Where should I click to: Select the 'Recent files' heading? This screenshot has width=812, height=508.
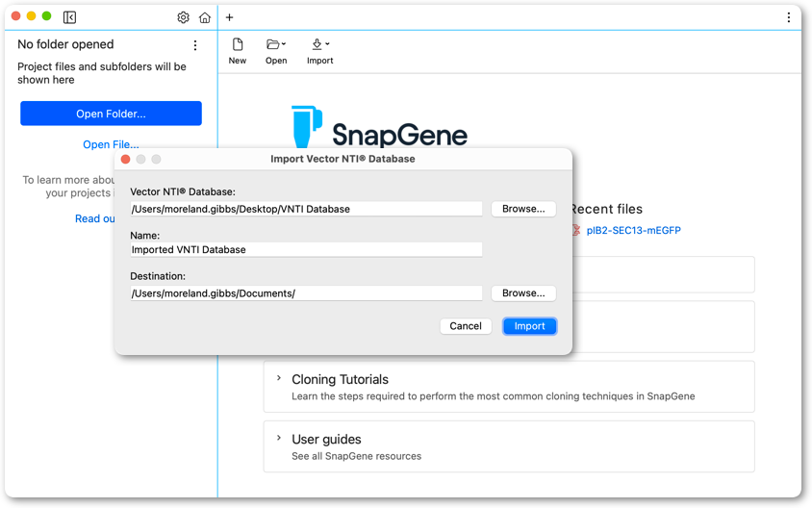tap(606, 209)
